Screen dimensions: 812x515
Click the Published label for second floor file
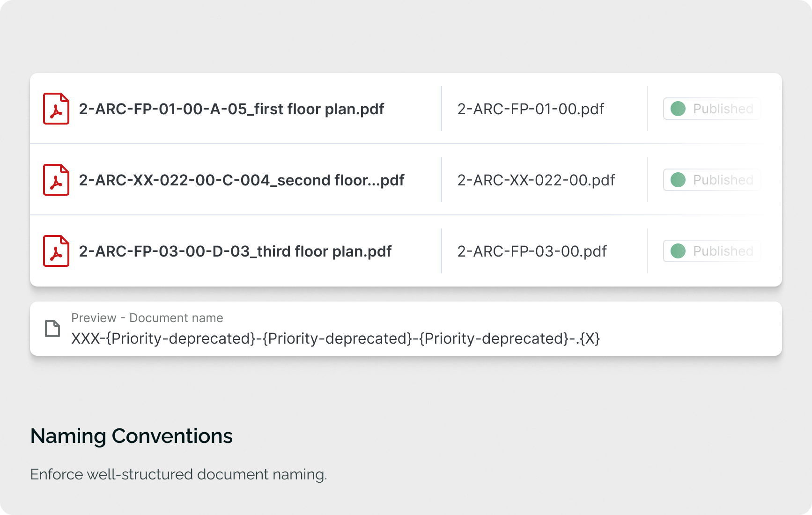(x=723, y=180)
